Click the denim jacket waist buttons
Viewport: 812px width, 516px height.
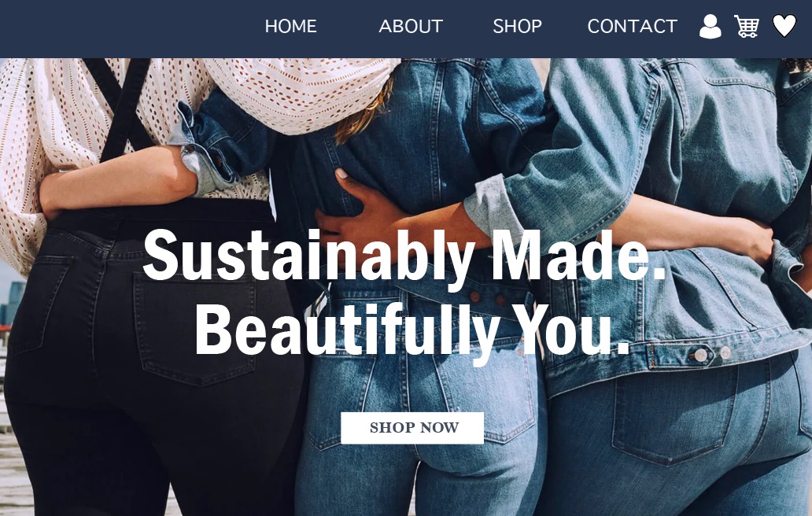click(x=711, y=355)
